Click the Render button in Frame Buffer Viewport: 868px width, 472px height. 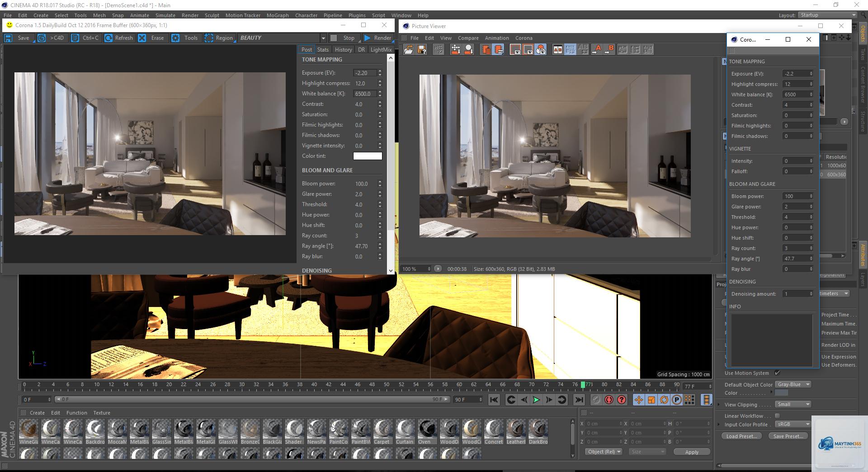pyautogui.click(x=378, y=38)
